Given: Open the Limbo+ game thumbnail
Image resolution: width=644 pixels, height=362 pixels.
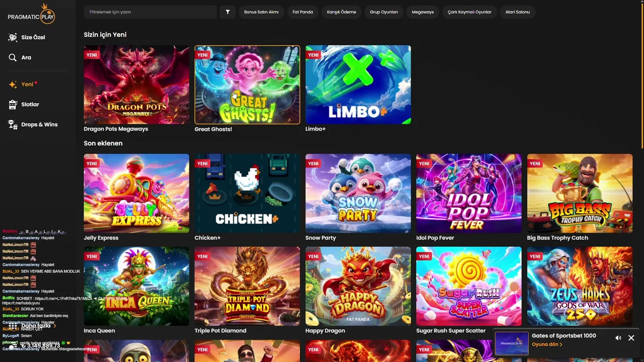Looking at the screenshot, I should click(x=358, y=84).
